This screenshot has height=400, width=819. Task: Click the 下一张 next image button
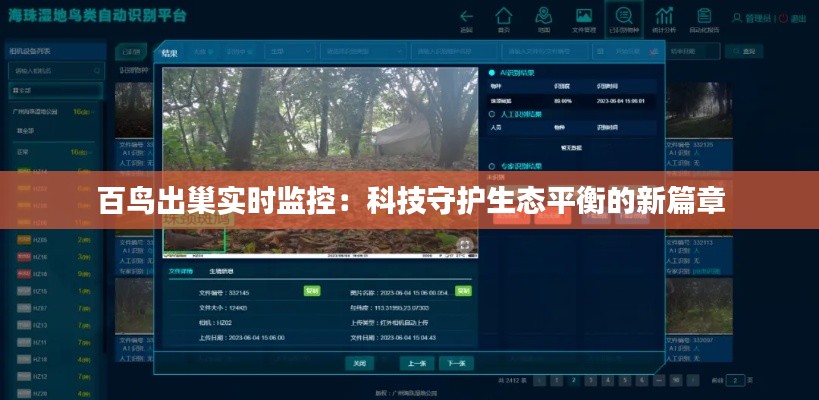456,363
